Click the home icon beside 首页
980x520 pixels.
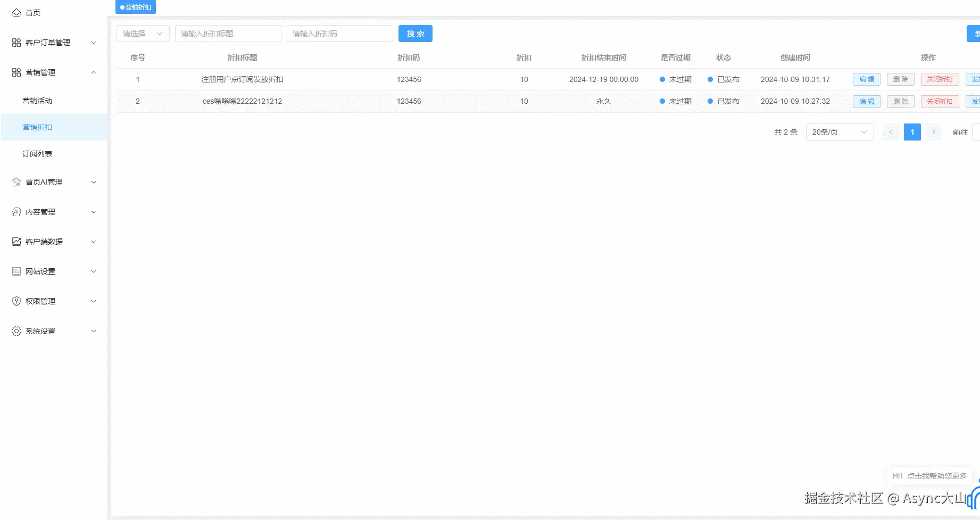tap(16, 13)
